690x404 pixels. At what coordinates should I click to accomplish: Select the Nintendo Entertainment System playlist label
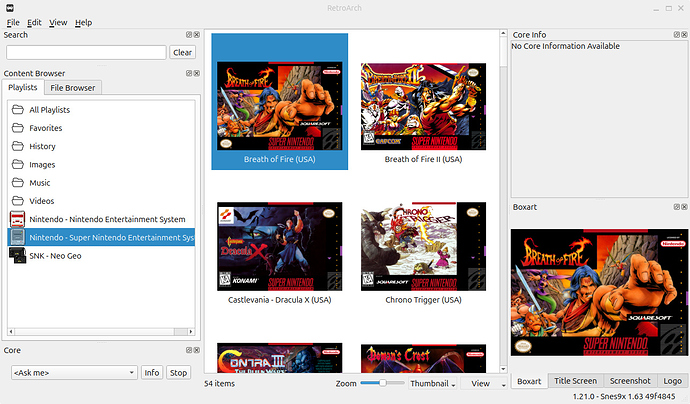pyautogui.click(x=107, y=219)
